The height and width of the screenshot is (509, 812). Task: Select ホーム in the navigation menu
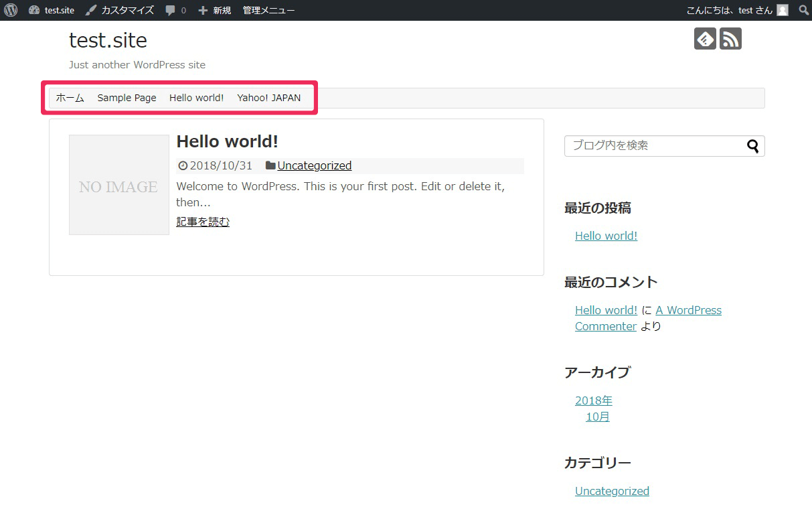click(70, 98)
